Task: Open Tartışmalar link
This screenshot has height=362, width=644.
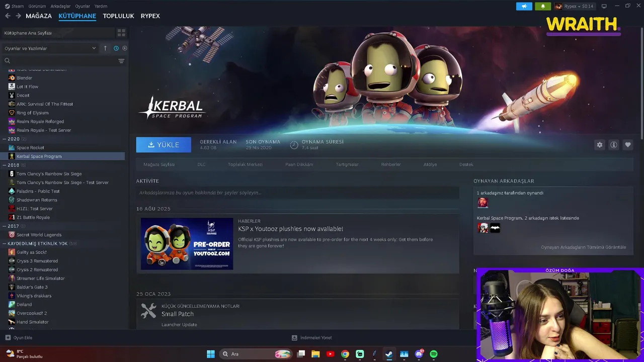Action: point(347,164)
